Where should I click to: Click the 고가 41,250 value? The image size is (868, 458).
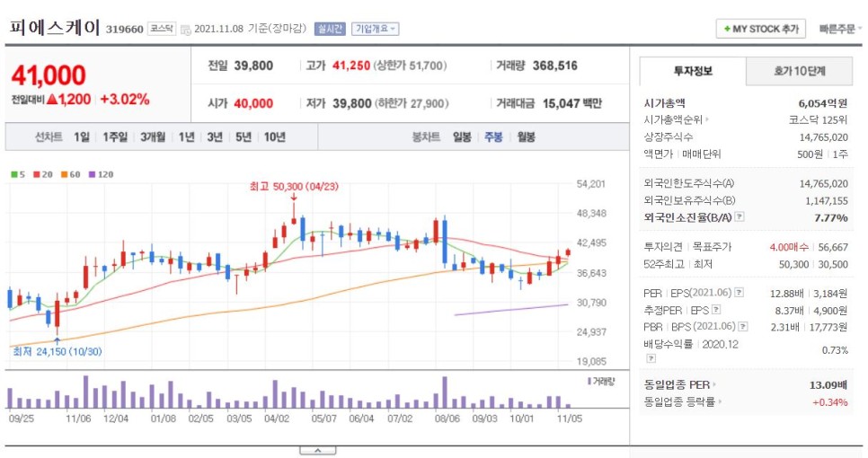351,66
